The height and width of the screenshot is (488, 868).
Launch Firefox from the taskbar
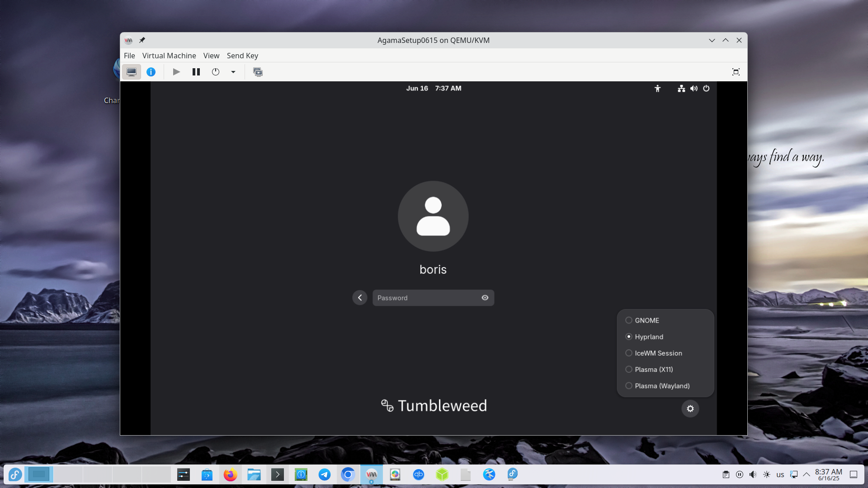230,474
